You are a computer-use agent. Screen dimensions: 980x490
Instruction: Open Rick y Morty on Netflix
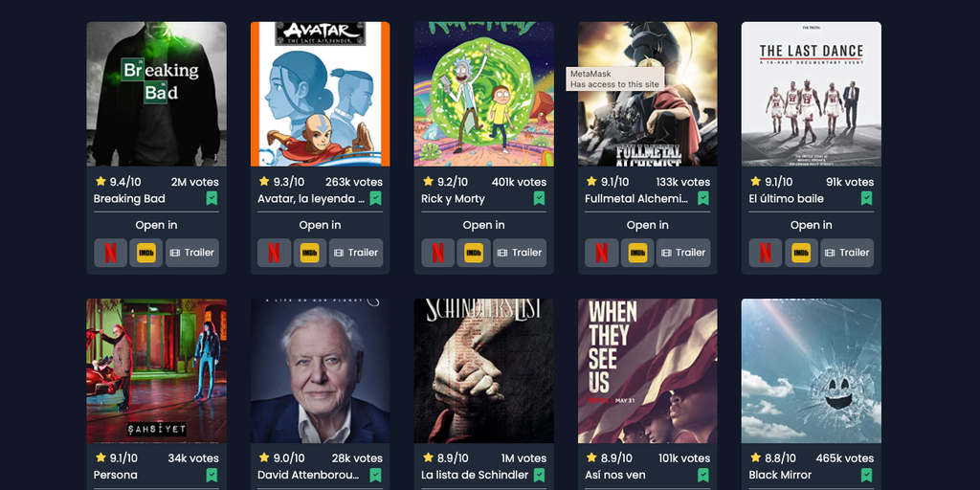437,253
